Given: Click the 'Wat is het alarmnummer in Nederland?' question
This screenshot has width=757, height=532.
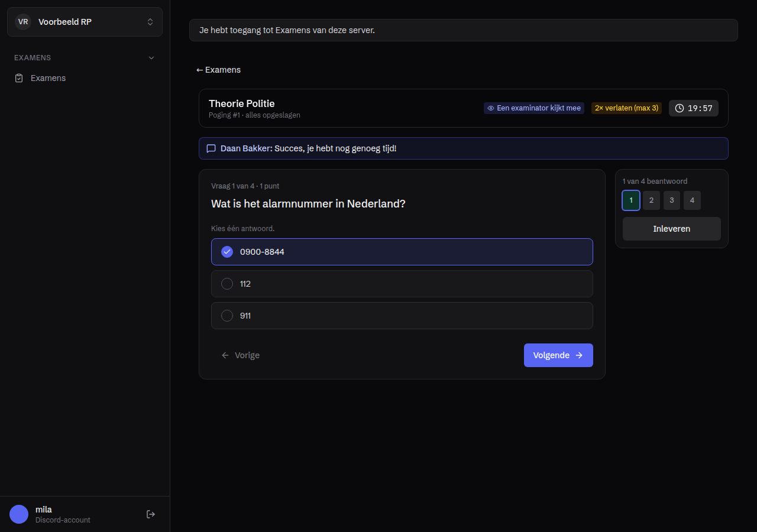Looking at the screenshot, I should pyautogui.click(x=308, y=203).
